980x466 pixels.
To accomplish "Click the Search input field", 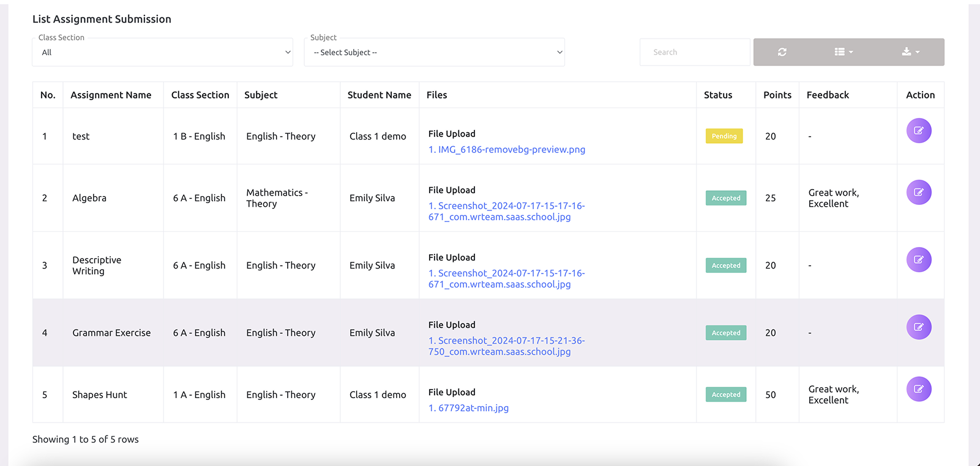I will 694,53.
